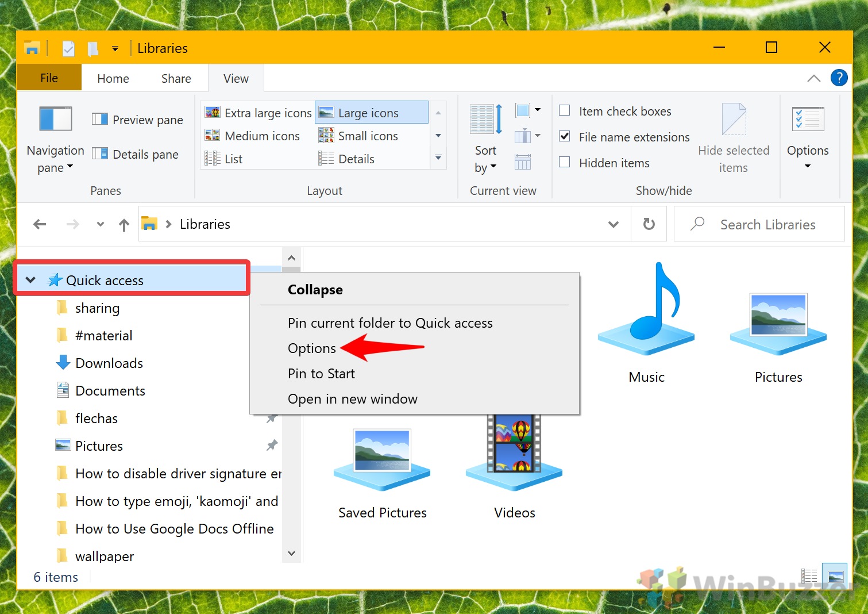Toggle the Preview pane
The width and height of the screenshot is (868, 614).
(138, 120)
